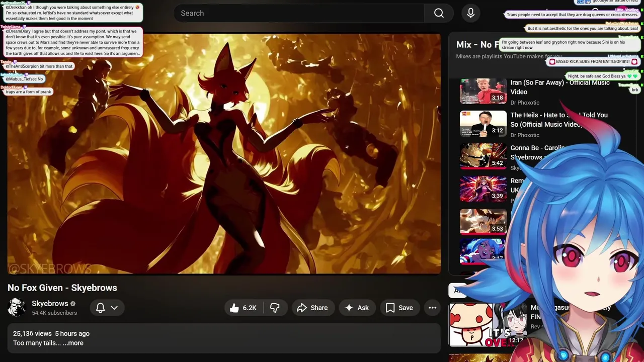Save video to a playlist
The width and height of the screenshot is (644, 362).
coord(399,308)
